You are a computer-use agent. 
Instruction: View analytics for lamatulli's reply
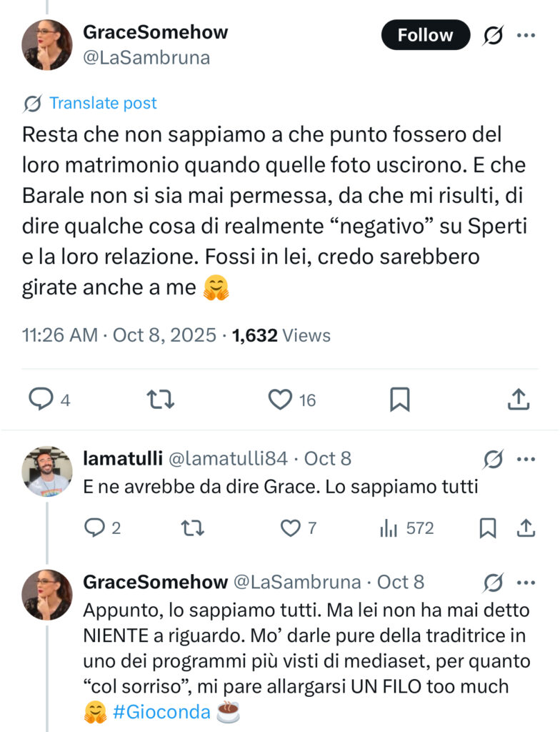point(389,528)
